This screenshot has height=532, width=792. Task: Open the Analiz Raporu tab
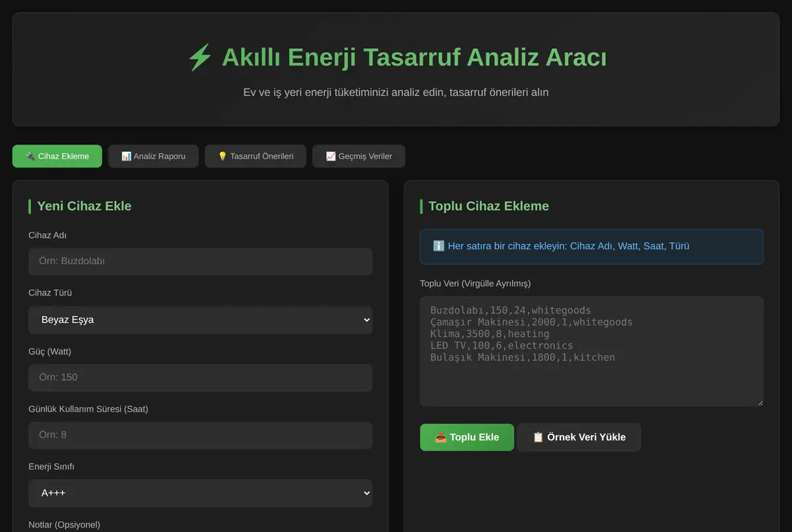[x=153, y=156]
